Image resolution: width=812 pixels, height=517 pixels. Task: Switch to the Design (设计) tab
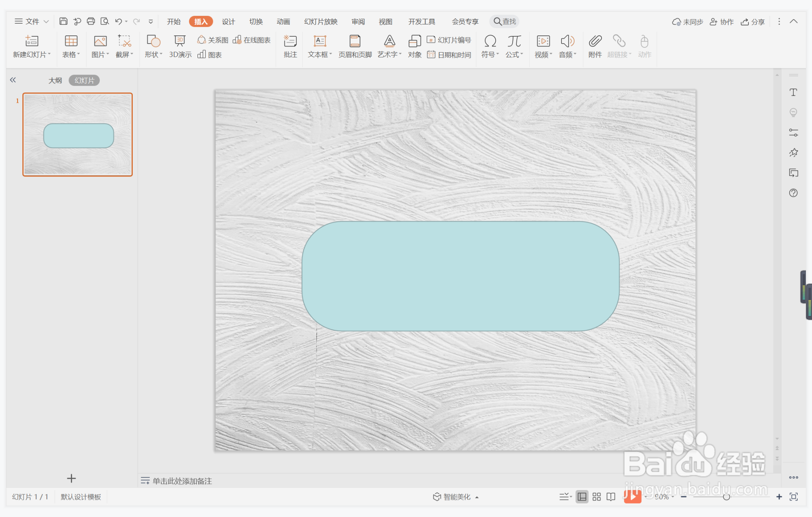pyautogui.click(x=228, y=22)
